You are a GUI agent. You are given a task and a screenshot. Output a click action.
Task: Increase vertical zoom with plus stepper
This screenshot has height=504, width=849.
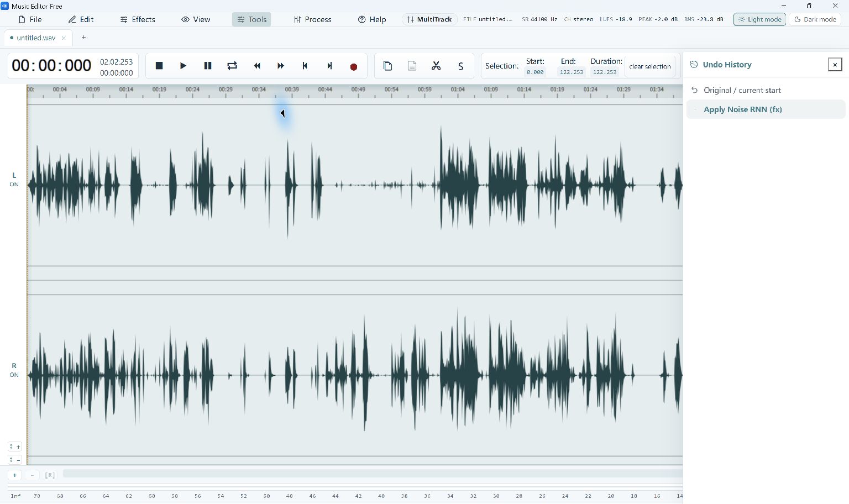point(15,447)
